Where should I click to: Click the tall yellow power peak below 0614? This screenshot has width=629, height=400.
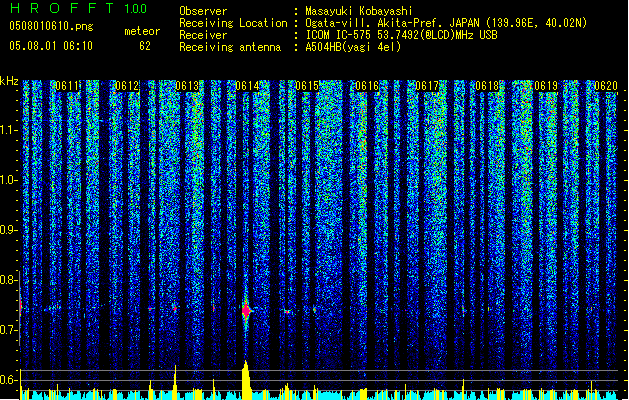pos(246,380)
